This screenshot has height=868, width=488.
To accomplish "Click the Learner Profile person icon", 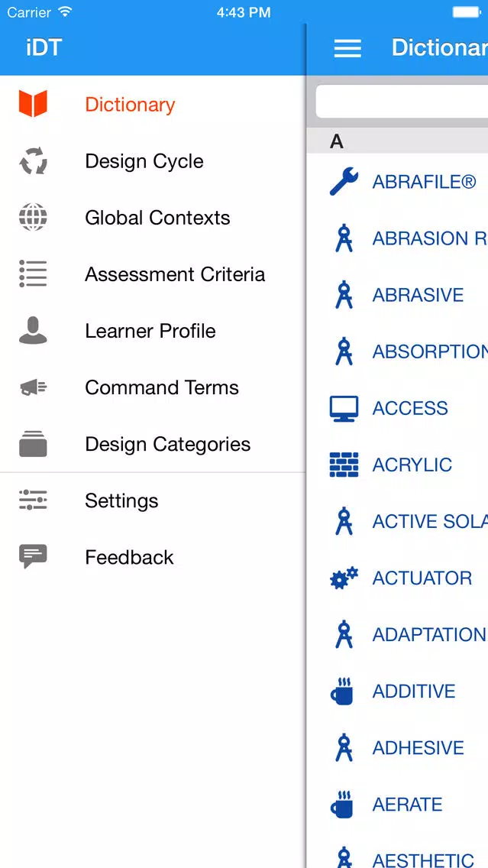I will tap(33, 331).
